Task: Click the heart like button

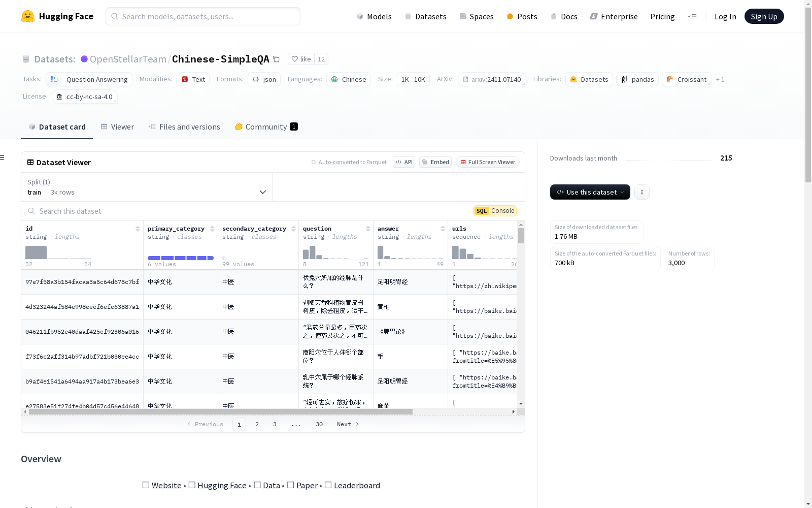Action: point(301,59)
